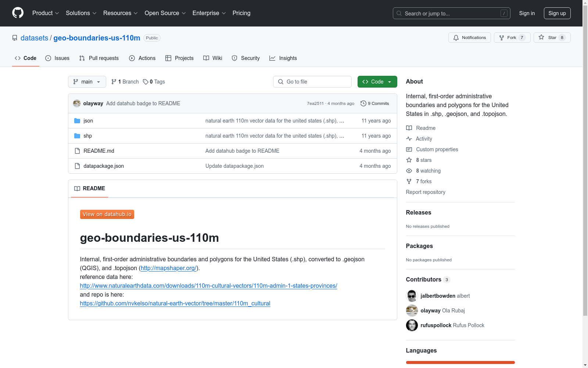Click the README.md file icon
Screen dimensions: 588x368
(77, 151)
